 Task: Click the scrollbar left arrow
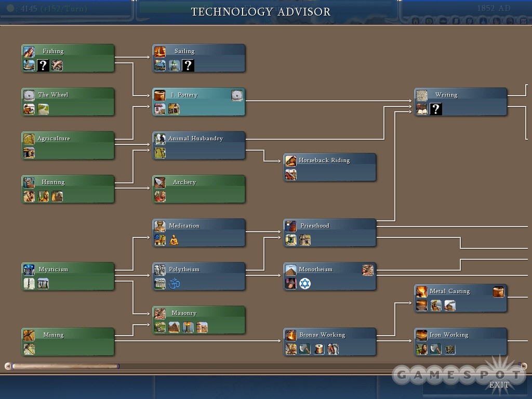pos(7,366)
